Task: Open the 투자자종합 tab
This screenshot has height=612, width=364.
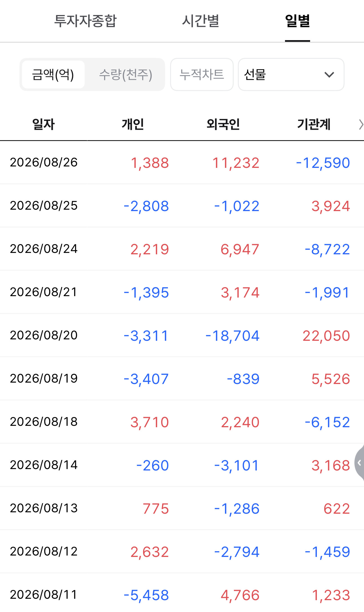Action: (85, 21)
